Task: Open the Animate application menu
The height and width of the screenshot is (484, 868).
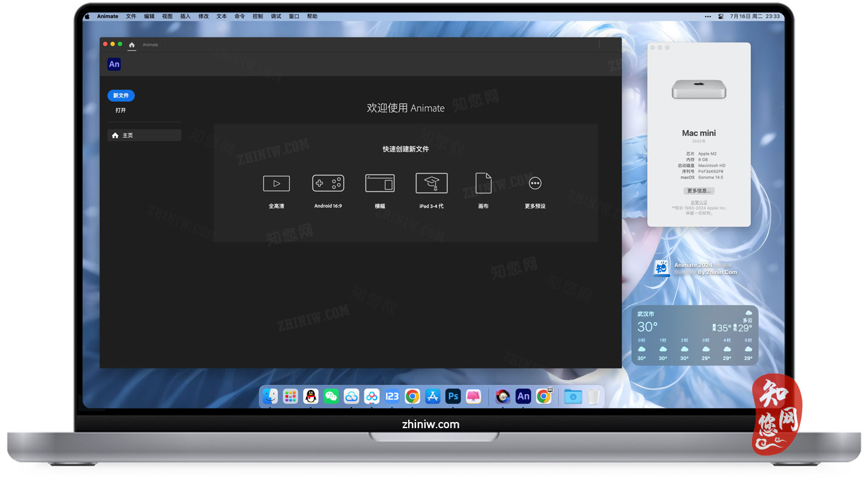Action: (x=108, y=16)
